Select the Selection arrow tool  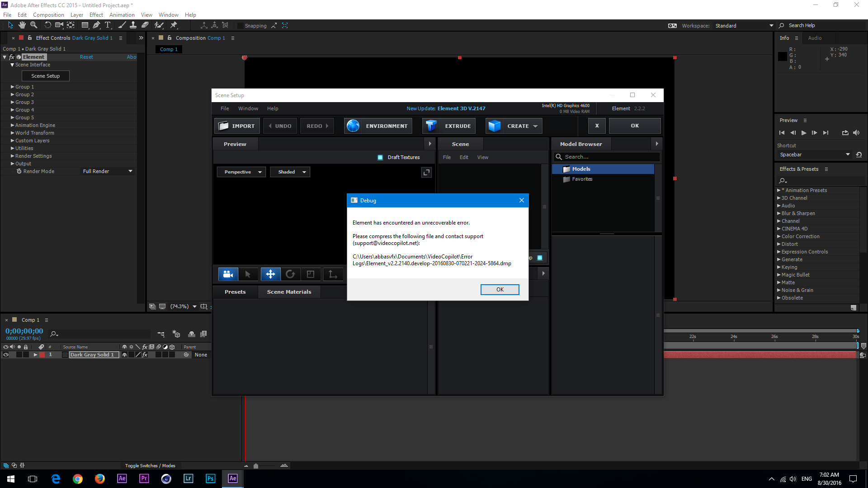(11, 25)
